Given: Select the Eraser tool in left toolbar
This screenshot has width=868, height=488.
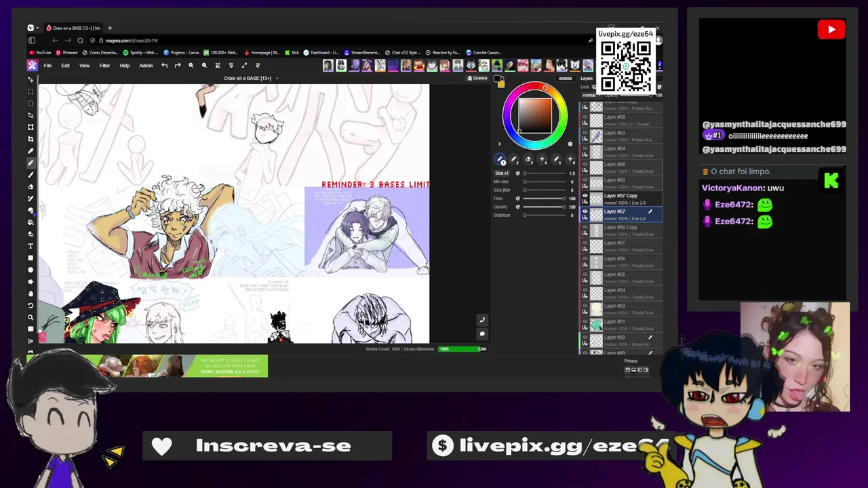Looking at the screenshot, I should point(31,186).
